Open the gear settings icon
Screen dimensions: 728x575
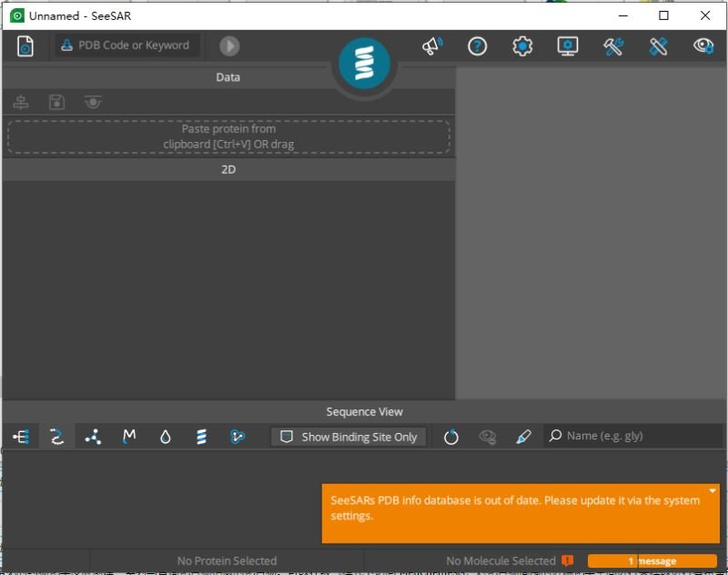point(522,45)
